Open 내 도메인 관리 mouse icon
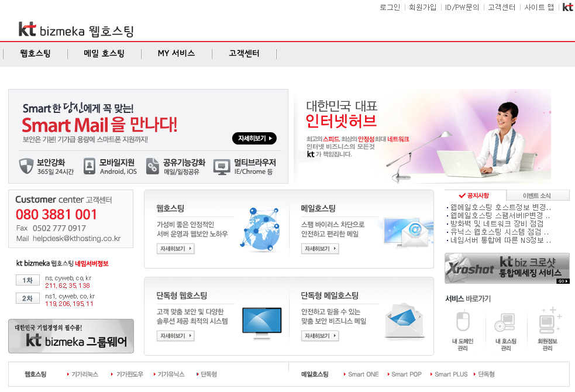Viewport: 575px width, 392px height. (x=463, y=320)
